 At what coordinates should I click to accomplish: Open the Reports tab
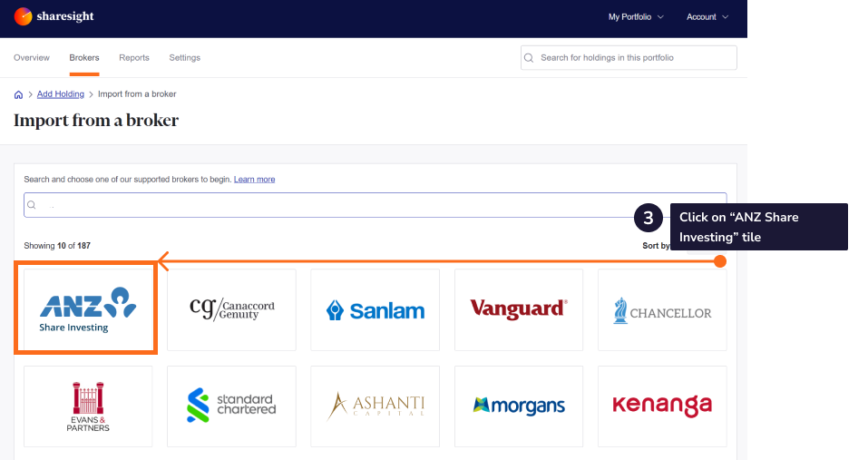click(x=134, y=57)
